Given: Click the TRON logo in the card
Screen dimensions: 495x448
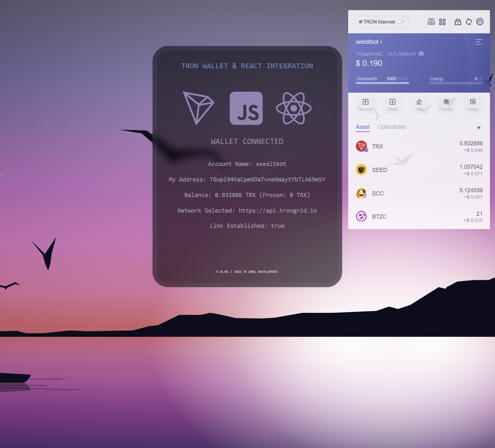Looking at the screenshot, I should [x=199, y=108].
